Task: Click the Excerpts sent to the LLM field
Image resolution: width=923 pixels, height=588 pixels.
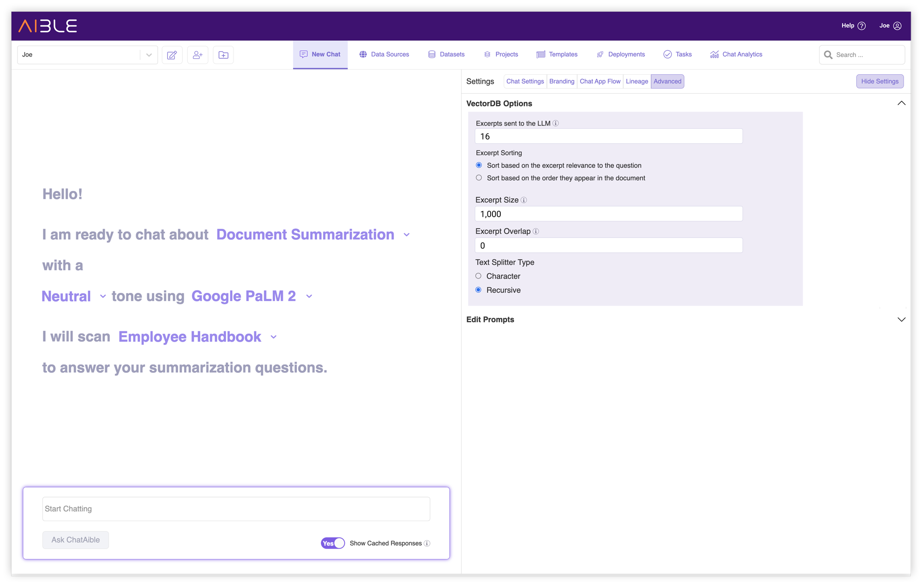Action: coord(609,137)
